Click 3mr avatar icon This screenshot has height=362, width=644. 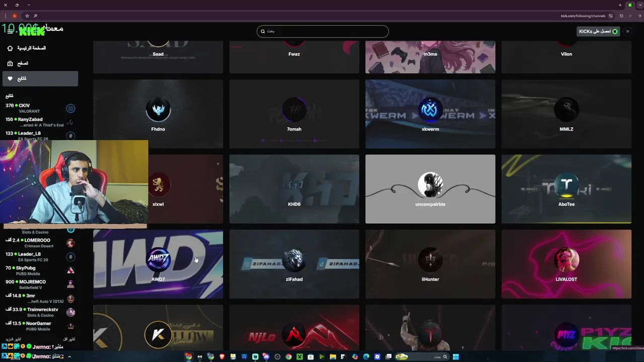[70, 298]
